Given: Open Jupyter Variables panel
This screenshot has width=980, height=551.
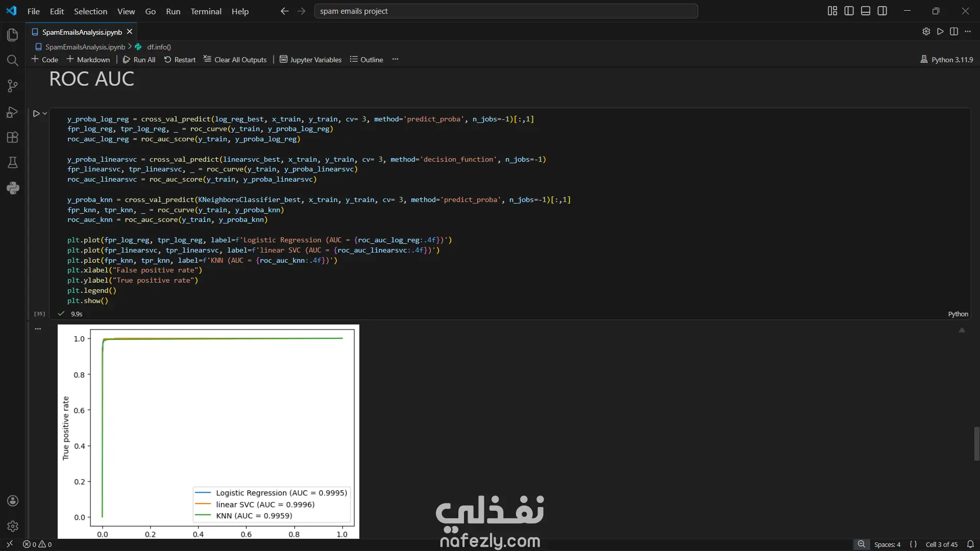Looking at the screenshot, I should [x=310, y=60].
